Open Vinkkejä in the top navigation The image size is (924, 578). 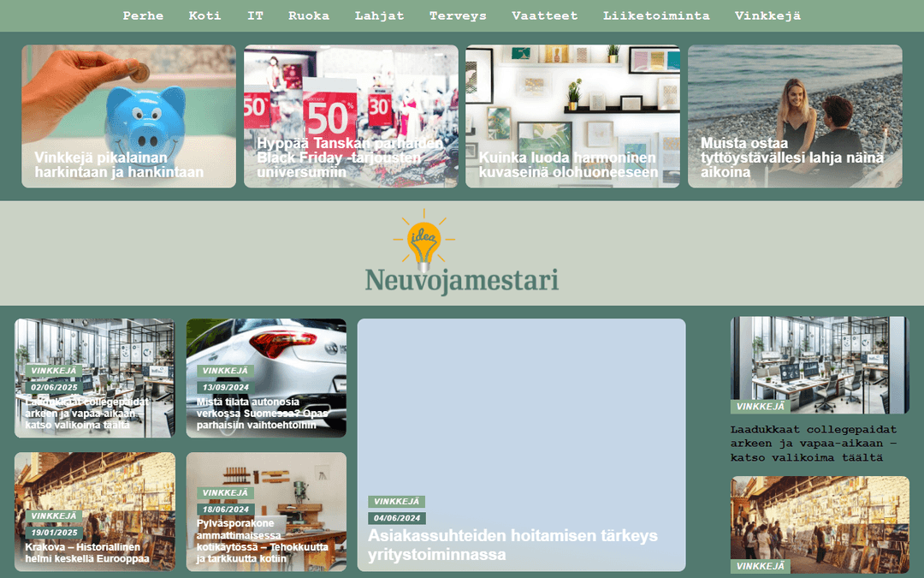pyautogui.click(x=767, y=16)
